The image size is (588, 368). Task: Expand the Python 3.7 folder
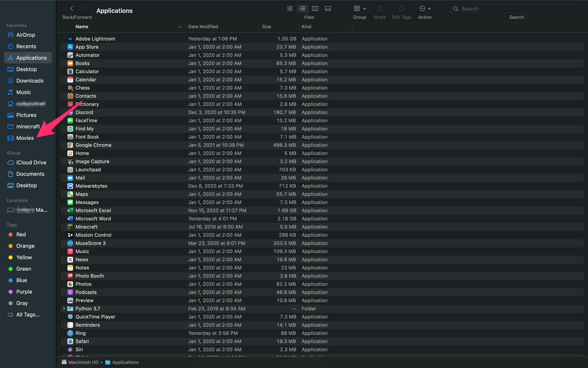[x=64, y=308]
